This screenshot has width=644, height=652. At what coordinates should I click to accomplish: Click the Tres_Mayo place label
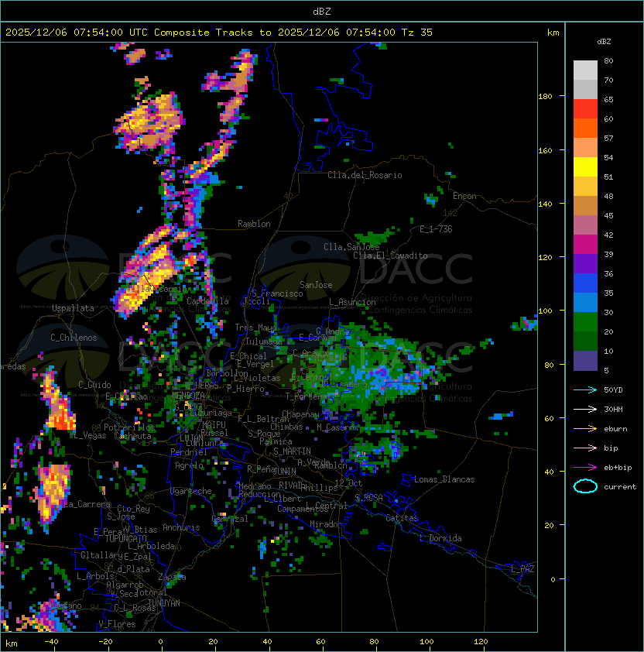pos(255,328)
